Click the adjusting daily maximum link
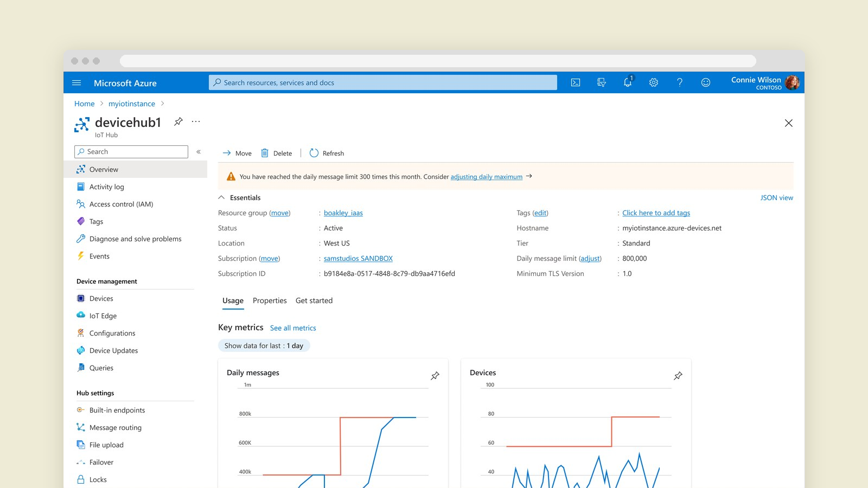 coord(486,177)
